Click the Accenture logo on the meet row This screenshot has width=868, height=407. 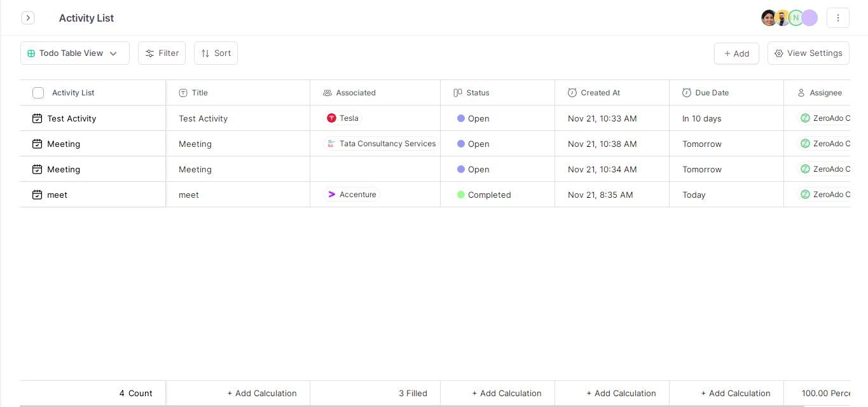331,194
